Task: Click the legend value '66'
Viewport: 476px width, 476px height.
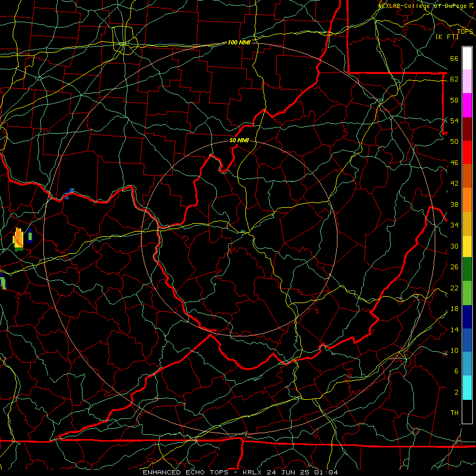Action: tap(454, 59)
